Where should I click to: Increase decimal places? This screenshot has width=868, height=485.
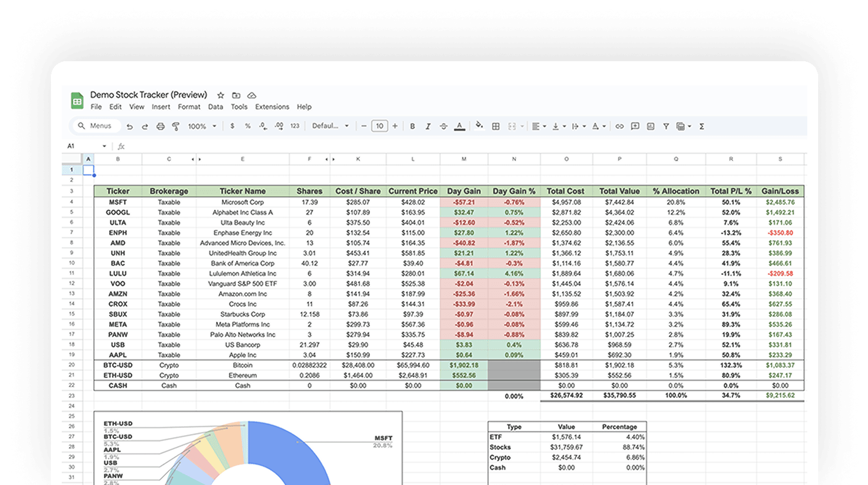[x=279, y=126]
